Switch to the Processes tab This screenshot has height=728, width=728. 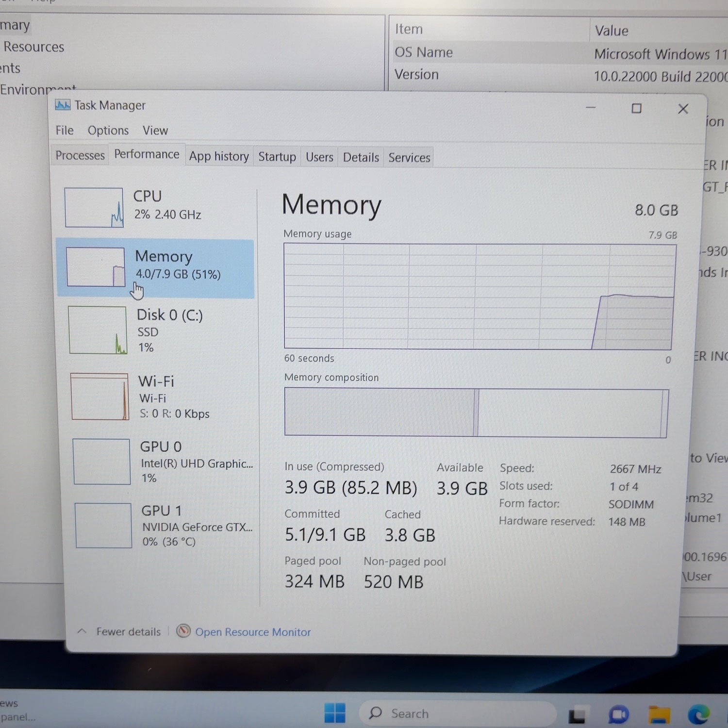coord(80,155)
